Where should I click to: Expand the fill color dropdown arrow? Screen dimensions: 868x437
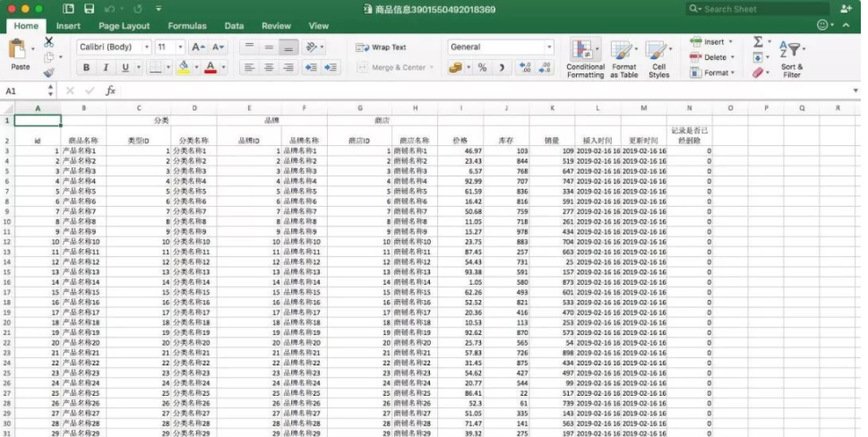point(196,67)
